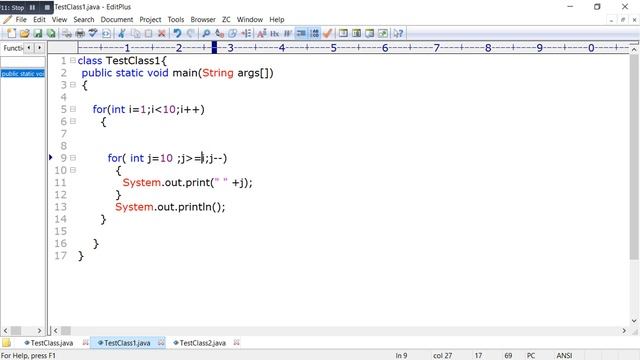Close the TestClass1.java tab with its X
The width and height of the screenshot is (640, 360).
point(161,342)
